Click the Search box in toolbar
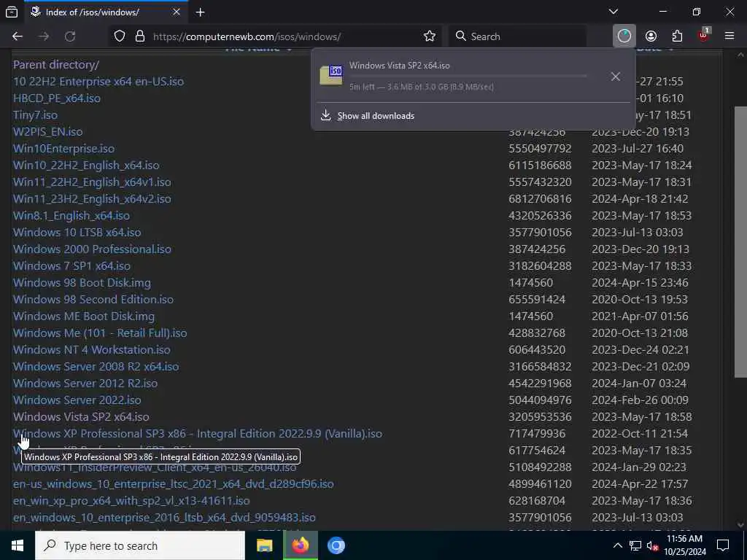 click(x=517, y=36)
